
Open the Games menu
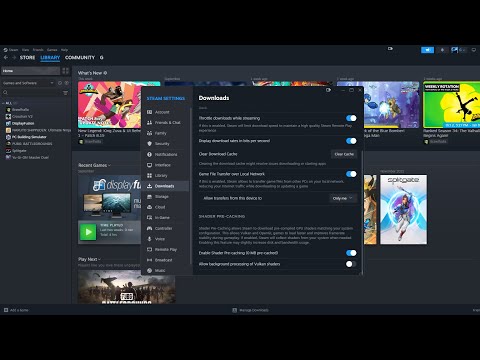(x=52, y=50)
